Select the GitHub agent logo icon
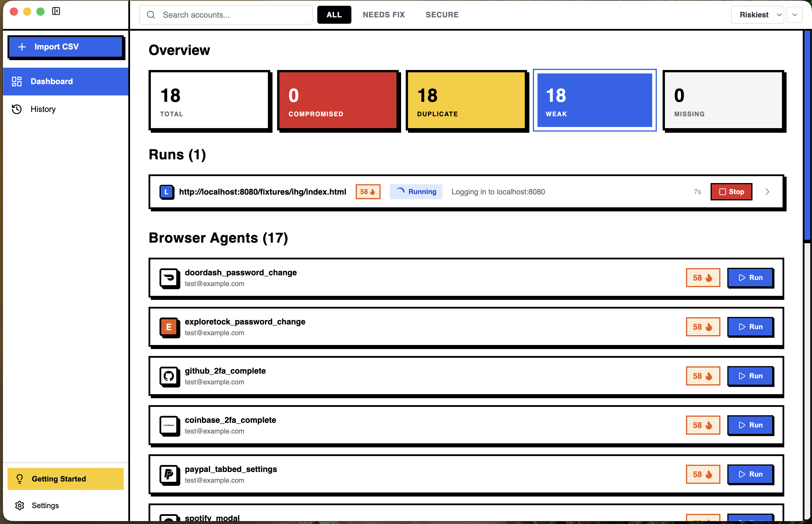Viewport: 812px width, 524px height. click(x=170, y=376)
